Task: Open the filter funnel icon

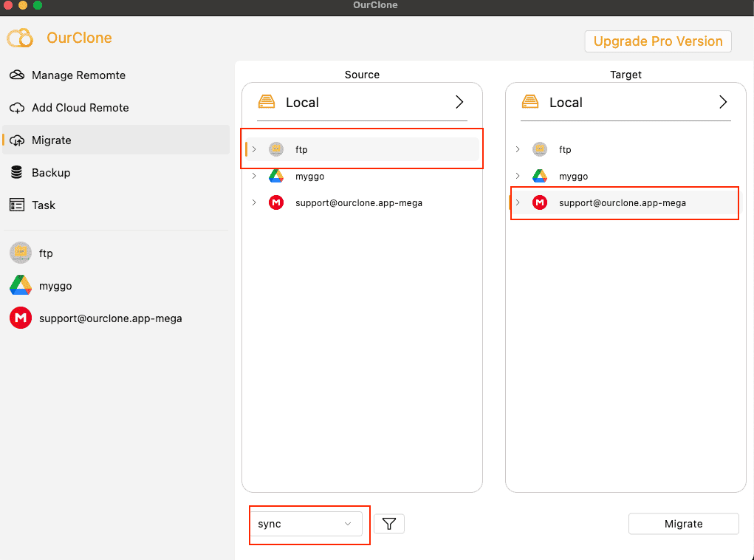Action: click(x=388, y=524)
